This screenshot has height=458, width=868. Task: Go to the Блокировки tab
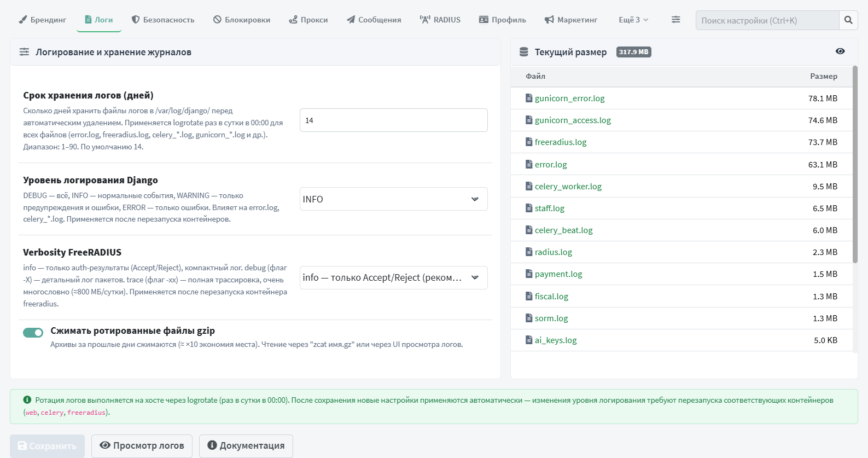coord(242,20)
